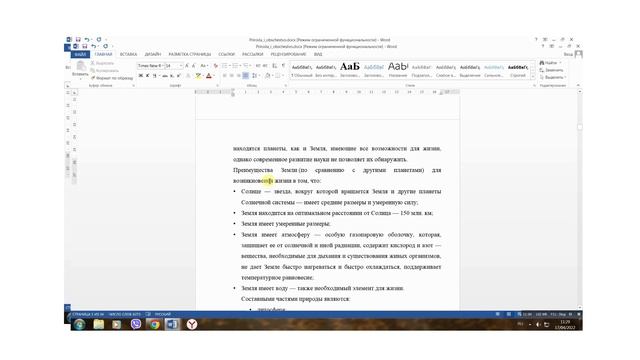This screenshot has height=360, width=640.
Task: Open Yandex Browser from the taskbar
Action: (x=191, y=324)
